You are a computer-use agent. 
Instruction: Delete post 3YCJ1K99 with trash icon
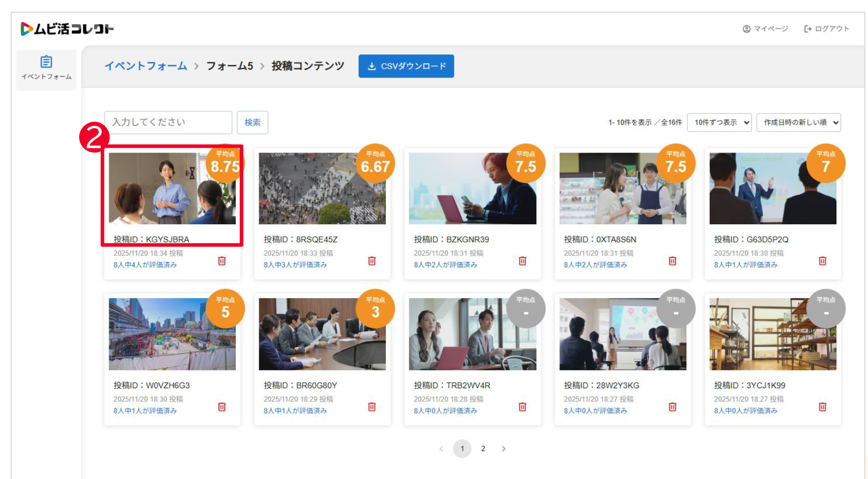pos(823,407)
